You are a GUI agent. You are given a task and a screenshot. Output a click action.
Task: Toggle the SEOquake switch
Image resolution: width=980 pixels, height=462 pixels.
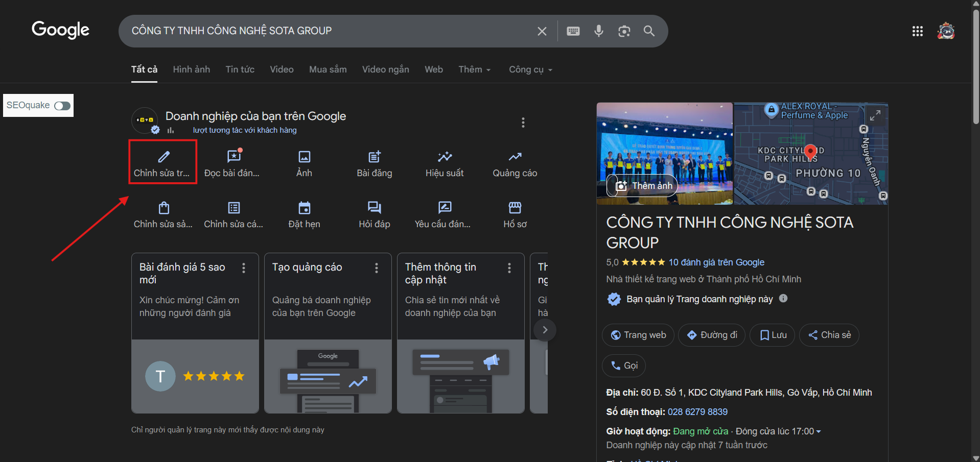(x=62, y=106)
